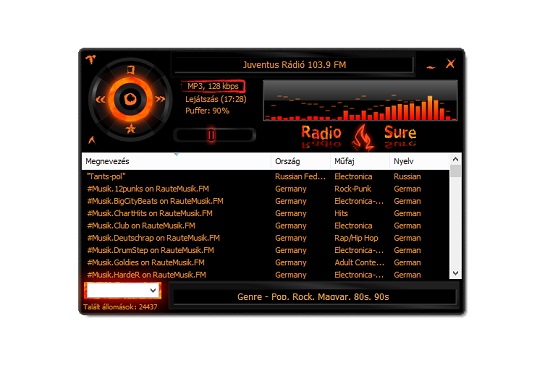The height and width of the screenshot is (373, 550).
Task: Minimize the Radio Sure window
Action: 431,67
